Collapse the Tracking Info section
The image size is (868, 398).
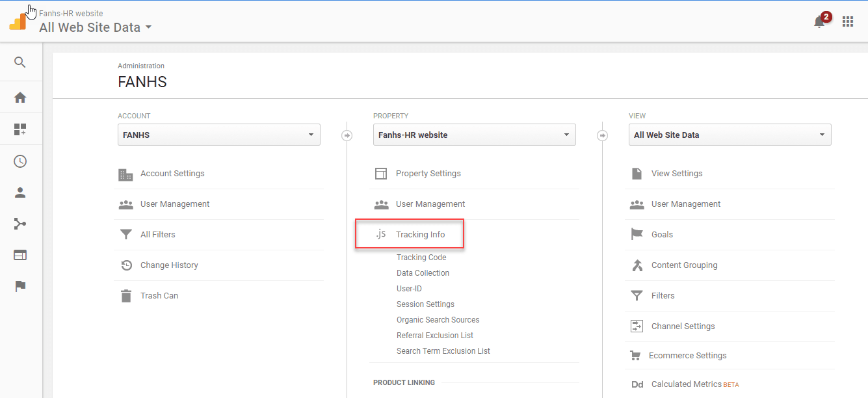(420, 234)
